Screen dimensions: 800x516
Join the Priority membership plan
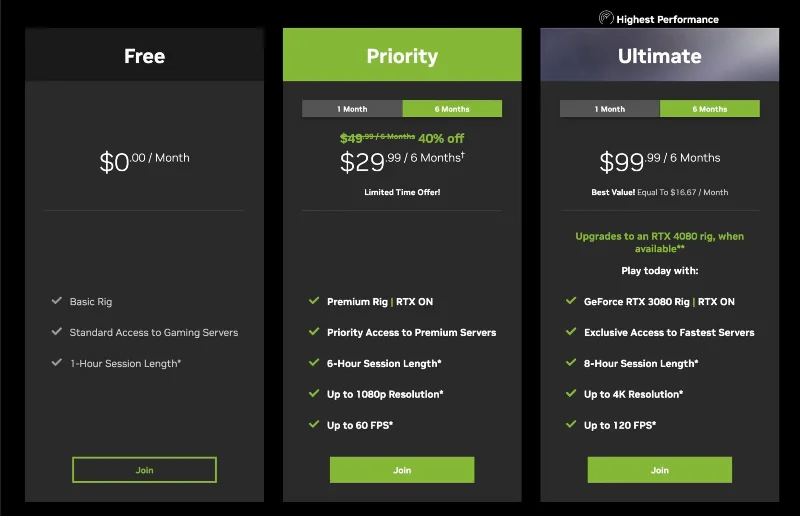pyautogui.click(x=402, y=470)
